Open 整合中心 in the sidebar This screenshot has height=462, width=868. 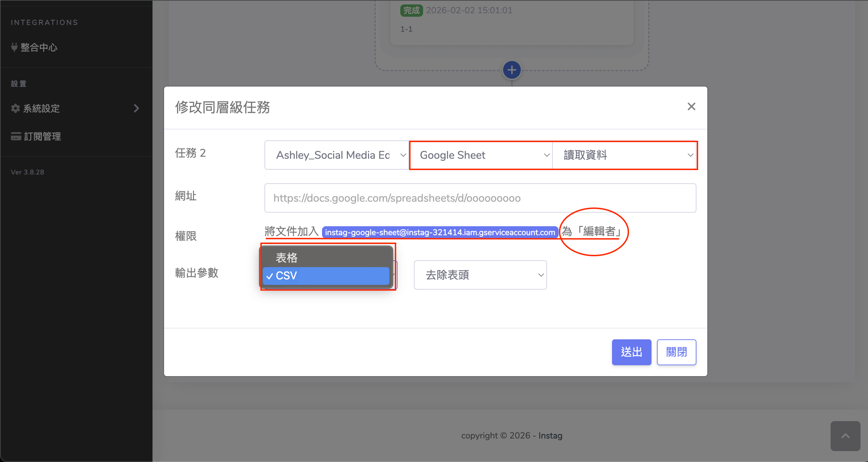pyautogui.click(x=39, y=47)
